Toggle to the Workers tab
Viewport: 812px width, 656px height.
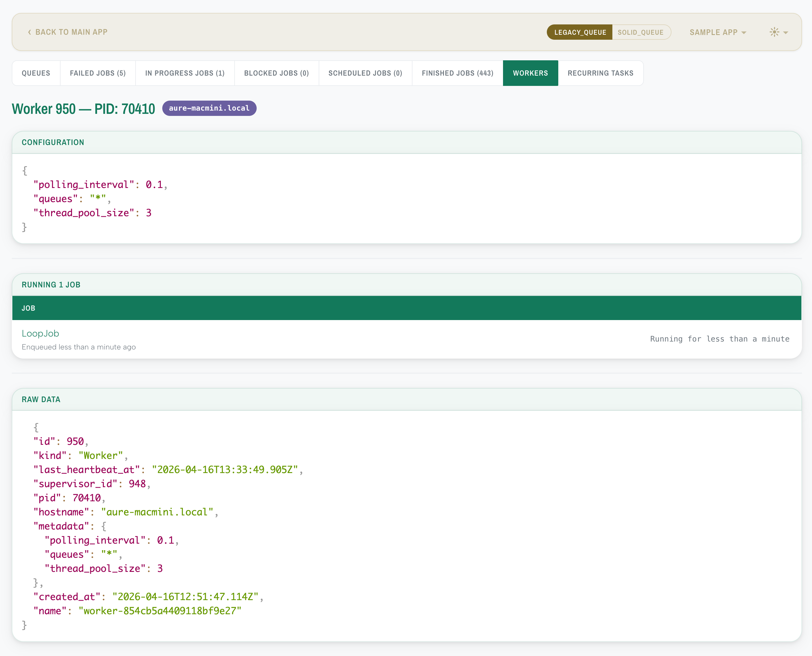point(530,73)
